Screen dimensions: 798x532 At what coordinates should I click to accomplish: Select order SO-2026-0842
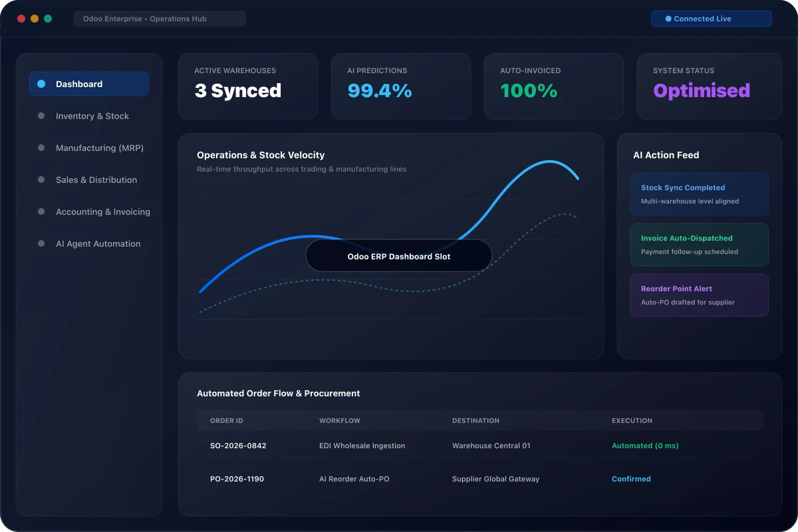(238, 446)
